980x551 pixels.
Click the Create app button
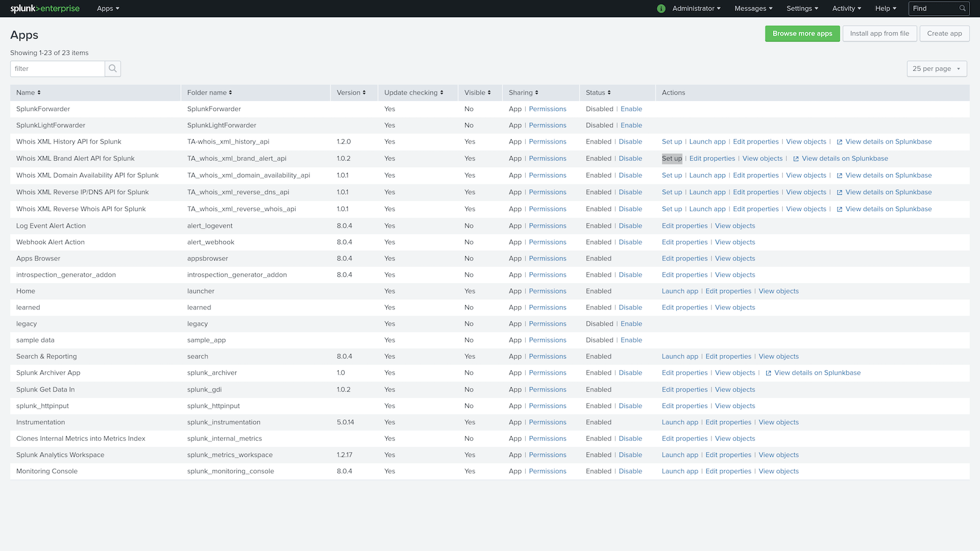[944, 33]
